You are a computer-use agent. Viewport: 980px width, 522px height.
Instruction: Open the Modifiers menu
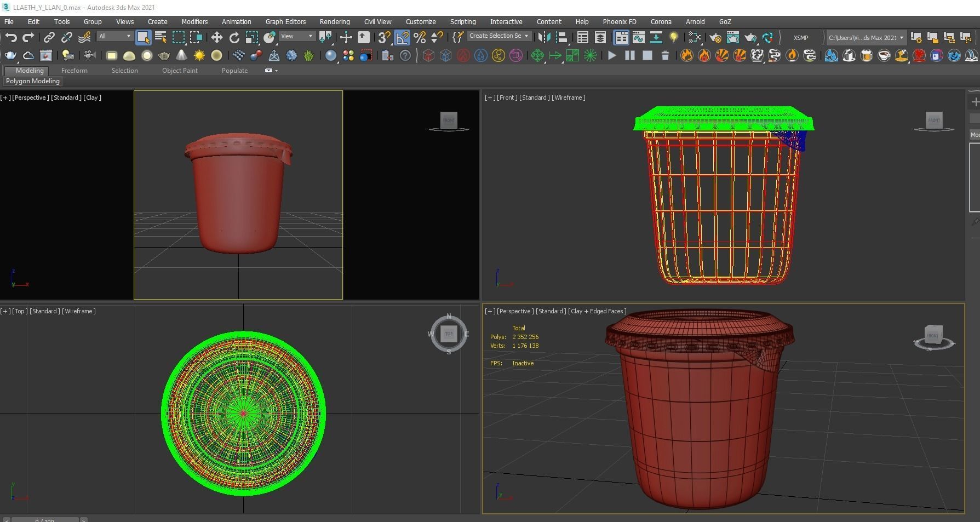[x=194, y=21]
